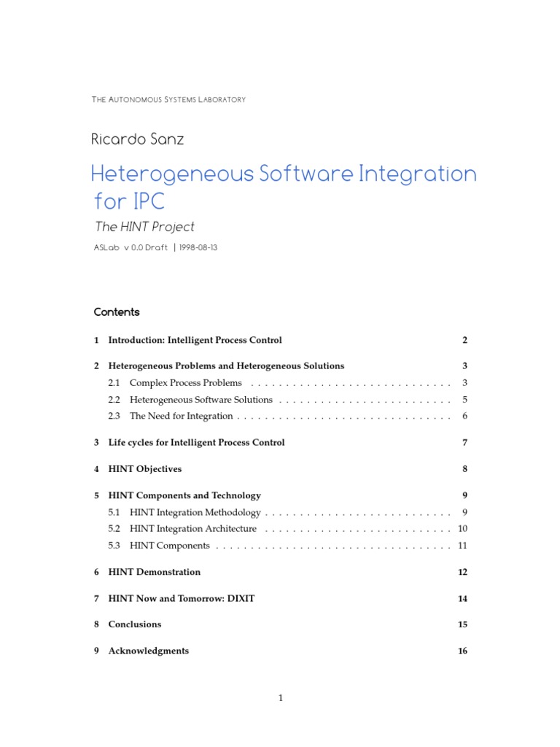
Task: Select section 5.3 'HINT Components'
Action: (169, 546)
